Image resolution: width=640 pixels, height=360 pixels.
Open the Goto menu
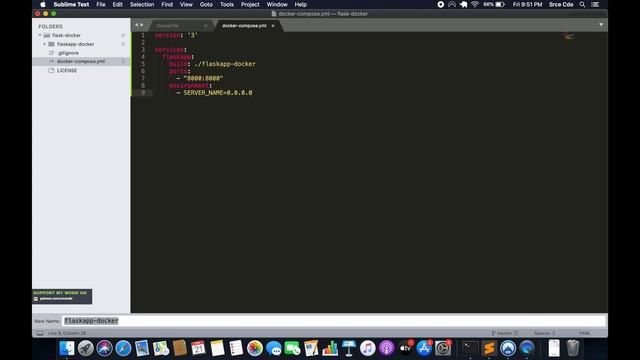tap(206, 4)
